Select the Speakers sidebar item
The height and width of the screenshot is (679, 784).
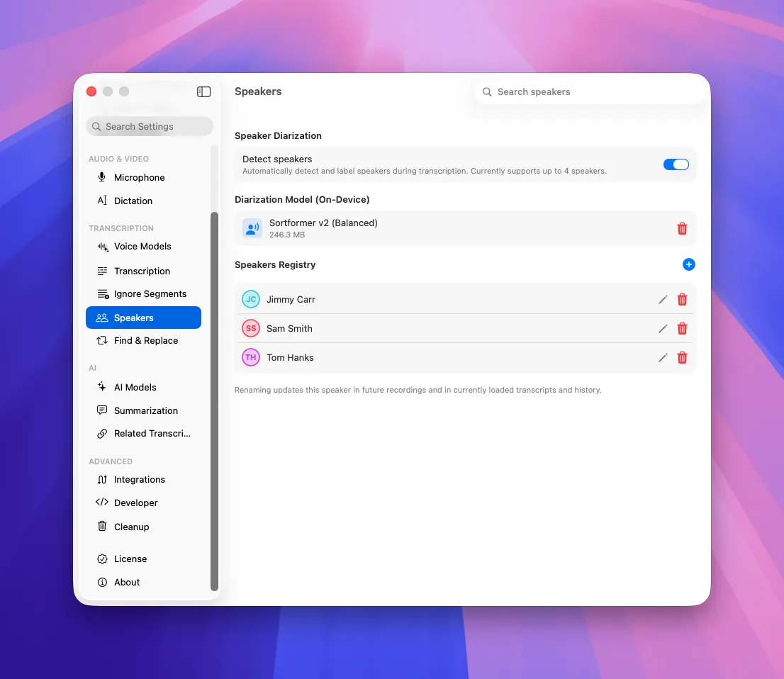(143, 318)
